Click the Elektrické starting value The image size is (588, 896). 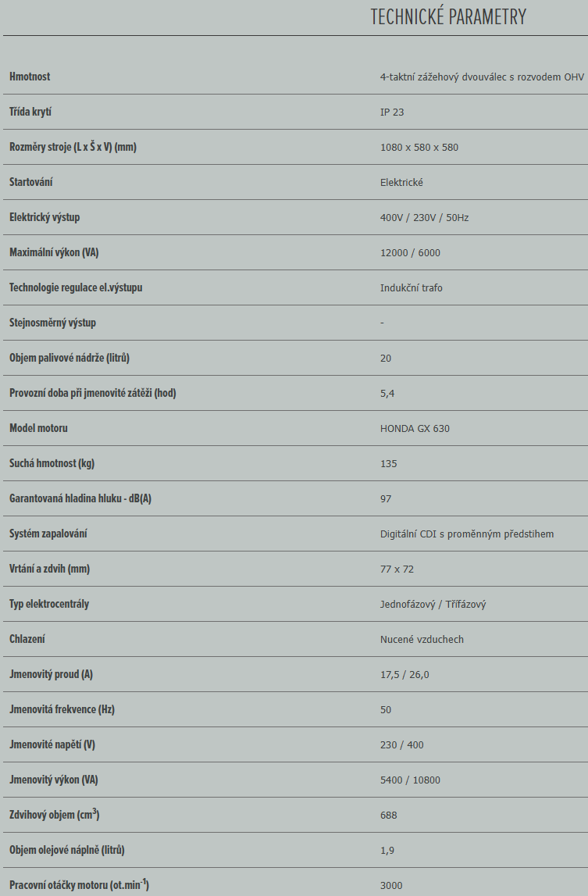(x=401, y=182)
